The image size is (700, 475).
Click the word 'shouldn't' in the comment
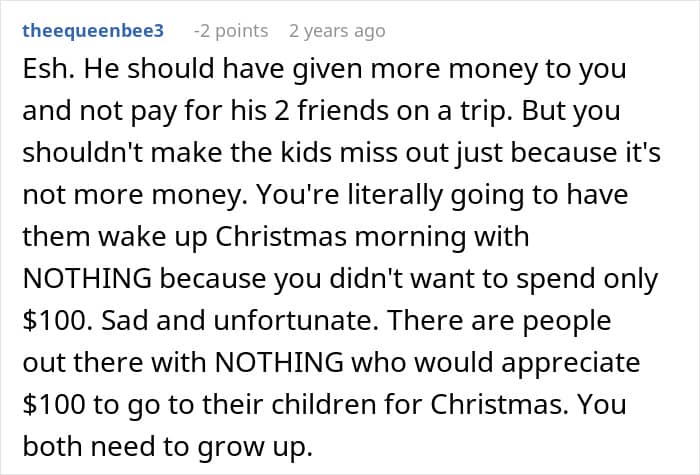tap(82, 153)
